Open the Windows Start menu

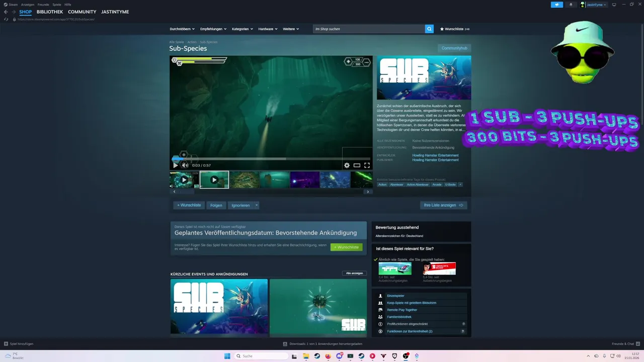point(227,356)
